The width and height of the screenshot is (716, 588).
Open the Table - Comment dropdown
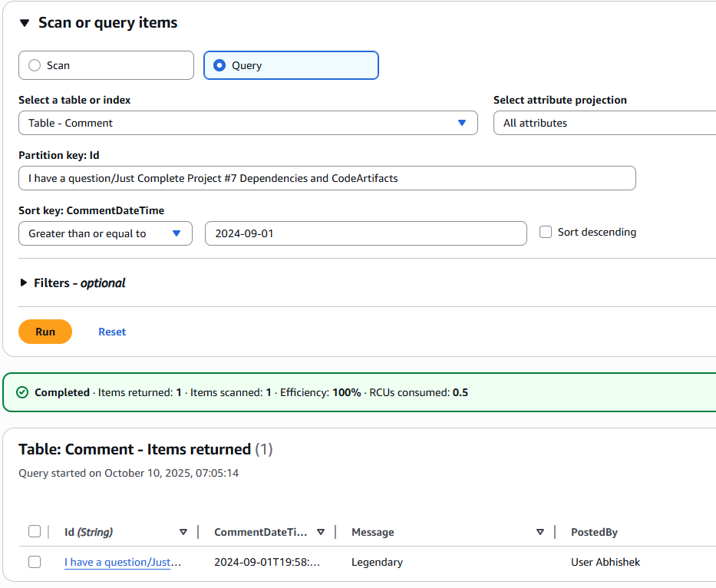pos(247,123)
